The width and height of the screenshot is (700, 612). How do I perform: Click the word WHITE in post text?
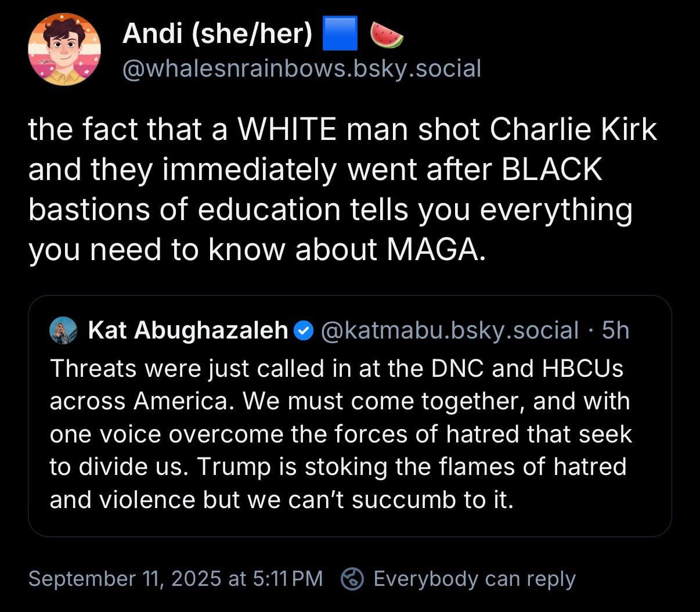point(287,129)
